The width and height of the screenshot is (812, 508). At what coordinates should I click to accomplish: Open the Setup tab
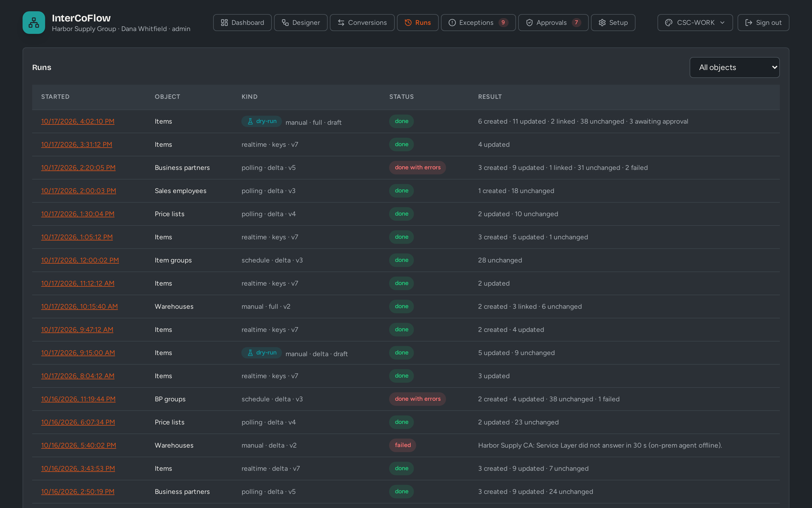[613, 23]
